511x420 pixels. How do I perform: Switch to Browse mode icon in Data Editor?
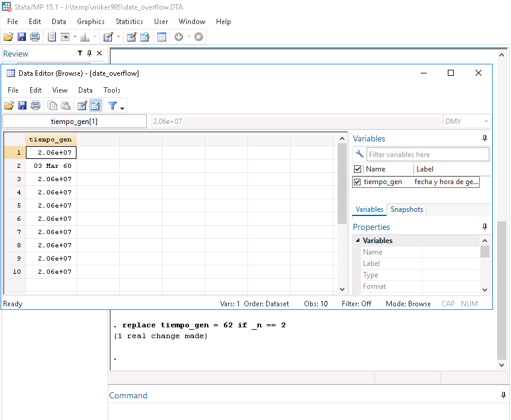(x=96, y=105)
